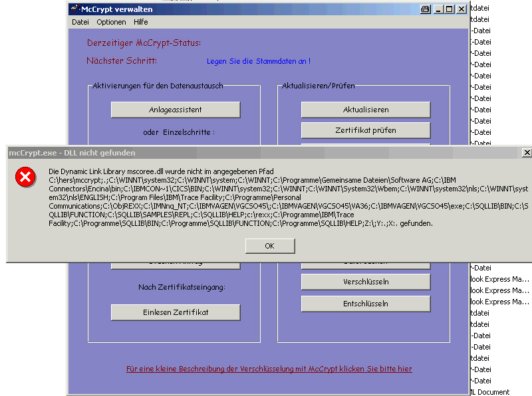Click Zertifikat prüfen button
Image resolution: width=532 pixels, height=396 pixels.
366,130
